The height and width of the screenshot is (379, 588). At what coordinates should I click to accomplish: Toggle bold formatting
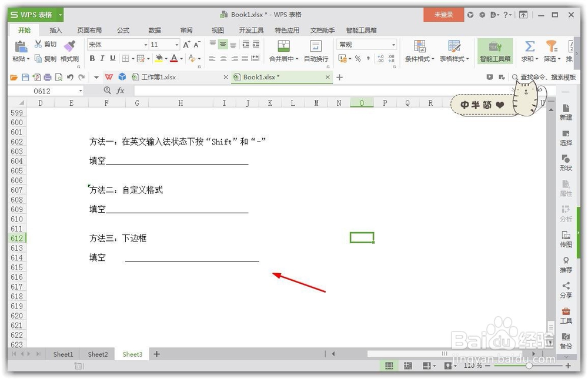92,58
